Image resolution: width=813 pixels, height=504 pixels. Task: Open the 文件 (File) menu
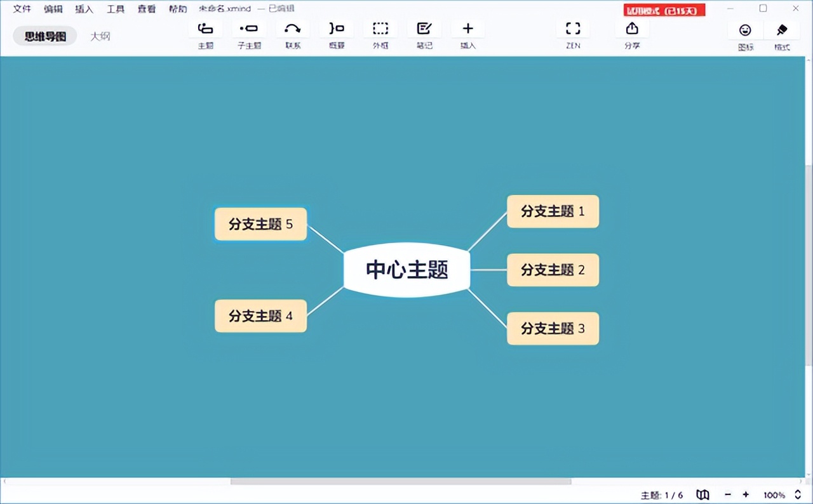(x=22, y=9)
